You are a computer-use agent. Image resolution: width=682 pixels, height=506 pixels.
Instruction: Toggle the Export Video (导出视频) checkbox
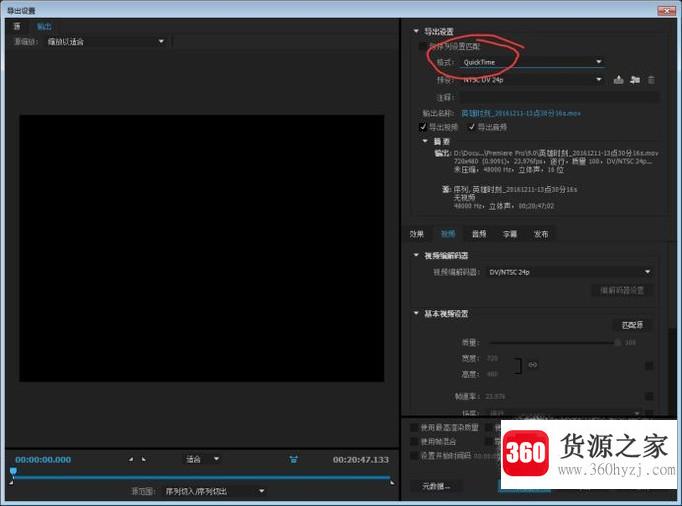pyautogui.click(x=422, y=127)
